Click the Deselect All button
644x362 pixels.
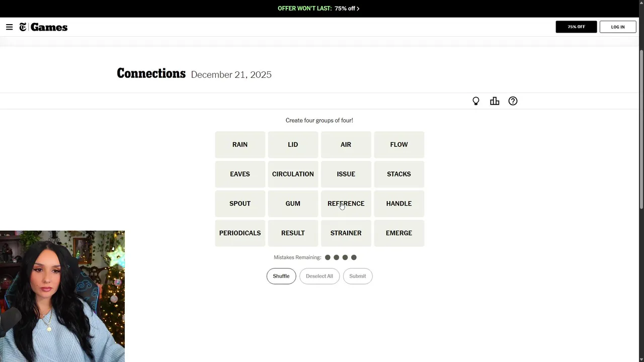(x=319, y=276)
